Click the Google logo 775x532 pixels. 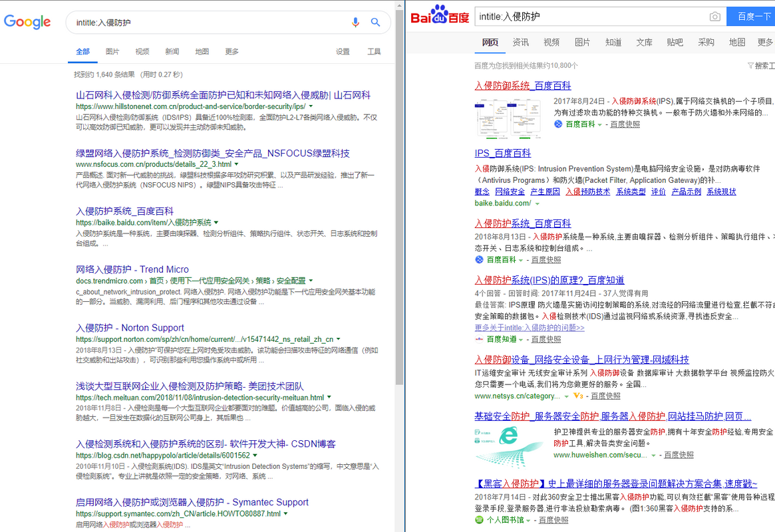coord(27,22)
